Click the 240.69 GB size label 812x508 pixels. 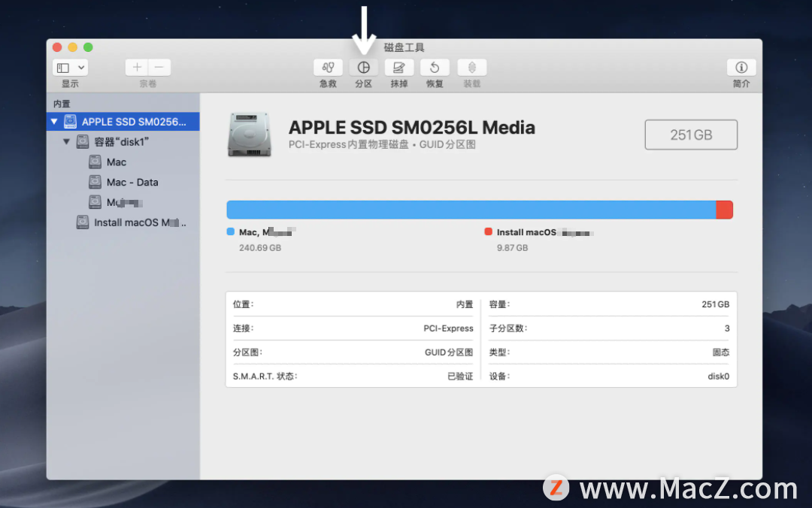[260, 248]
